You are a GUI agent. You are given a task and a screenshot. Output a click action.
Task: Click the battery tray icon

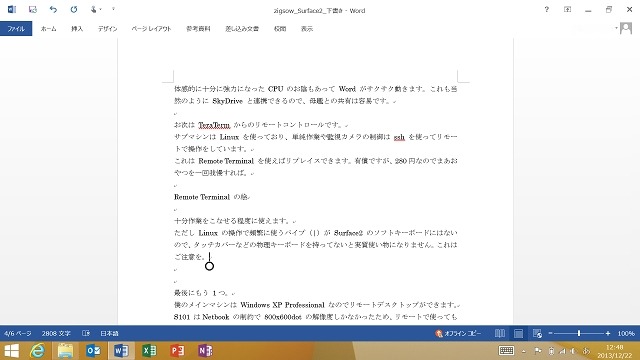(551, 351)
